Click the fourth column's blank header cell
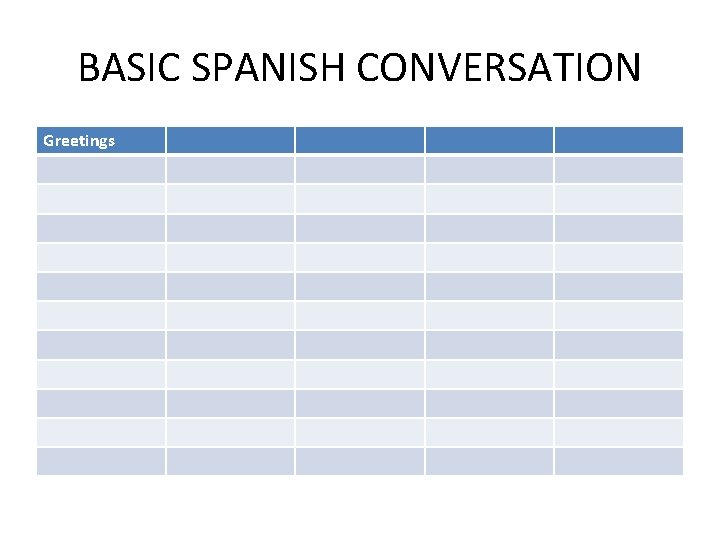720x540 pixels. pyautogui.click(x=489, y=140)
